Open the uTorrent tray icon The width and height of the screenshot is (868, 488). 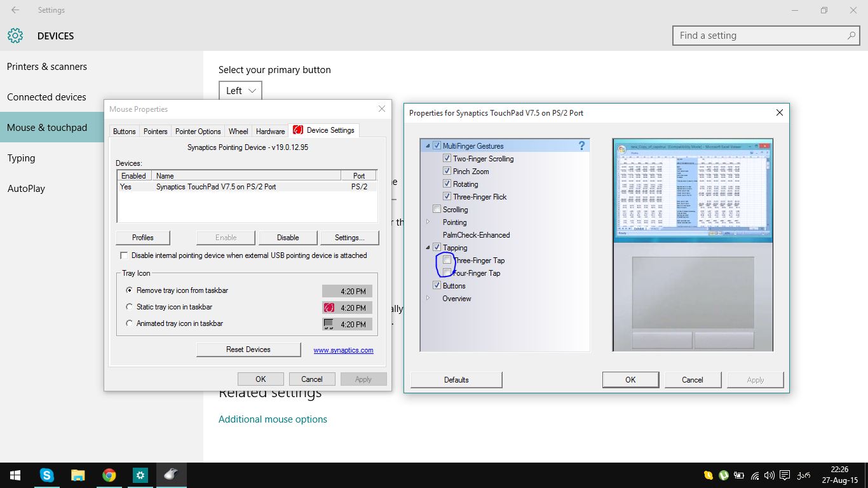coord(723,475)
